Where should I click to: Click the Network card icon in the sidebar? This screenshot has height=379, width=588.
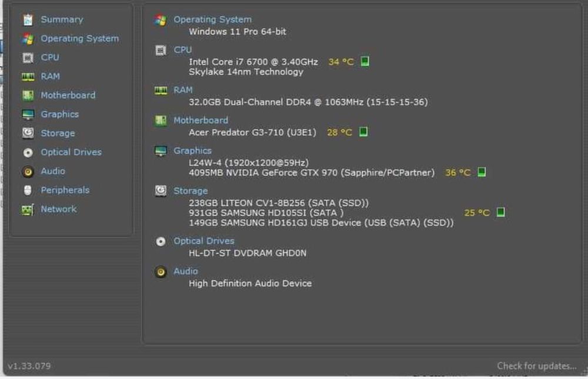click(28, 210)
